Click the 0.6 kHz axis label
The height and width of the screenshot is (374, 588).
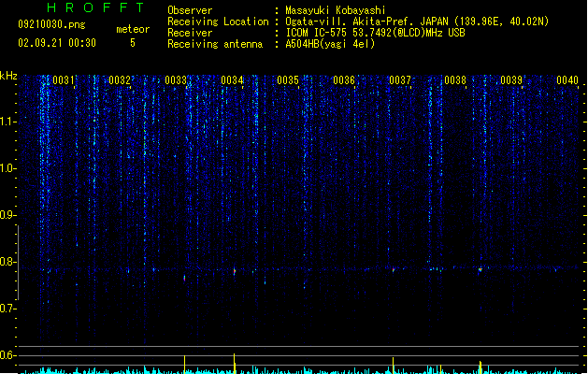click(x=7, y=355)
